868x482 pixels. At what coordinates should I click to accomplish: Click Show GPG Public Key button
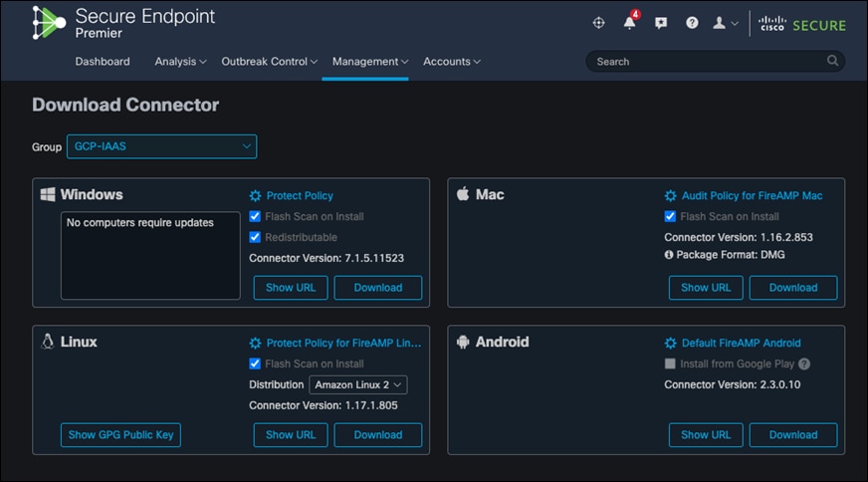pos(120,435)
